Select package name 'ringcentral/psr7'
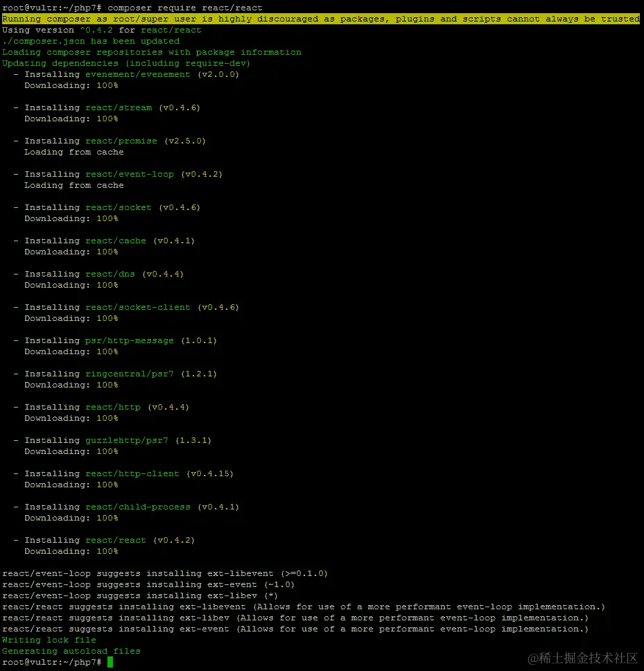644x671 pixels. [130, 374]
